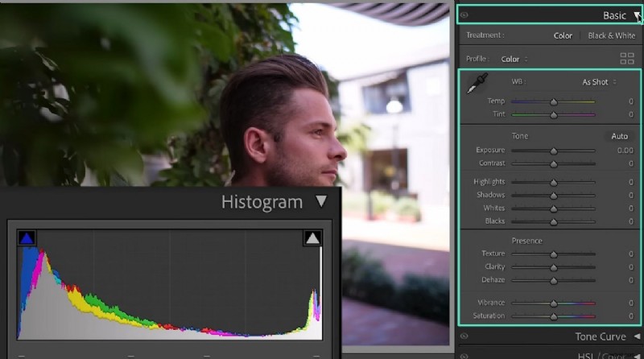Expand the Tone Curve panel
The image size is (644, 359).
tap(637, 336)
